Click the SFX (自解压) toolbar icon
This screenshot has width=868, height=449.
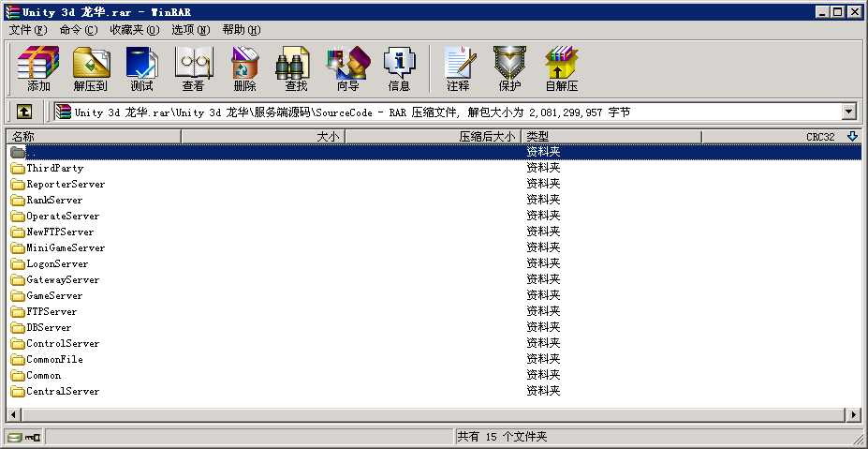click(x=561, y=68)
